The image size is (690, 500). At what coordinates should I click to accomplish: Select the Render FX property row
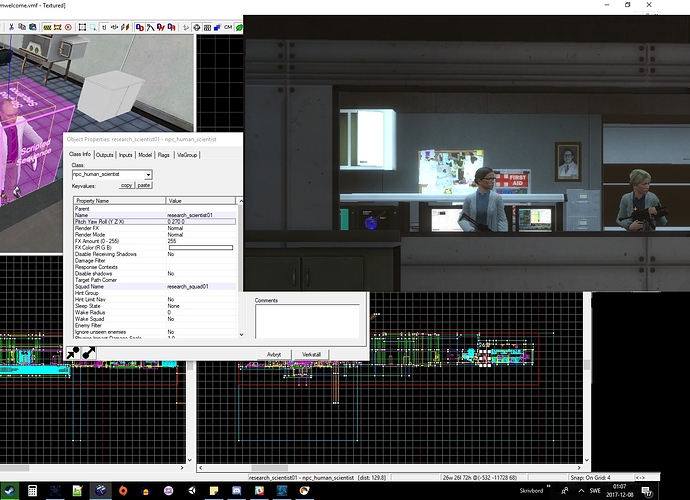[155, 228]
